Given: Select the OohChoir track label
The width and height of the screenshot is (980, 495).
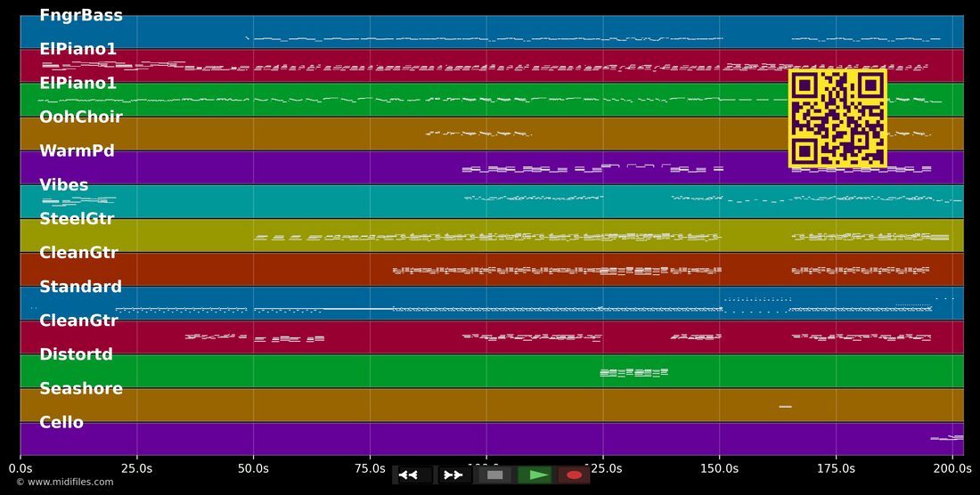Looking at the screenshot, I should 80,117.
